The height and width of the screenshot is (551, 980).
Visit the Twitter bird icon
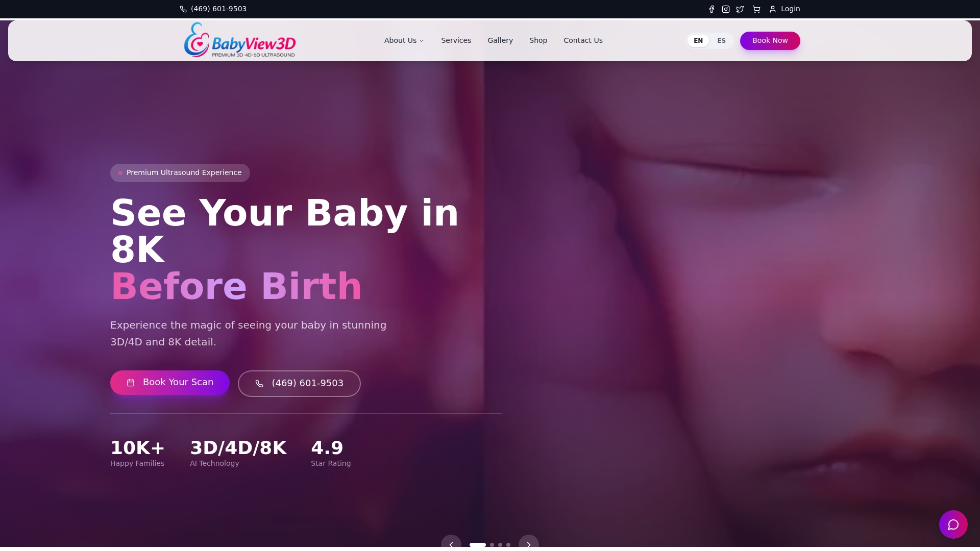(x=740, y=9)
